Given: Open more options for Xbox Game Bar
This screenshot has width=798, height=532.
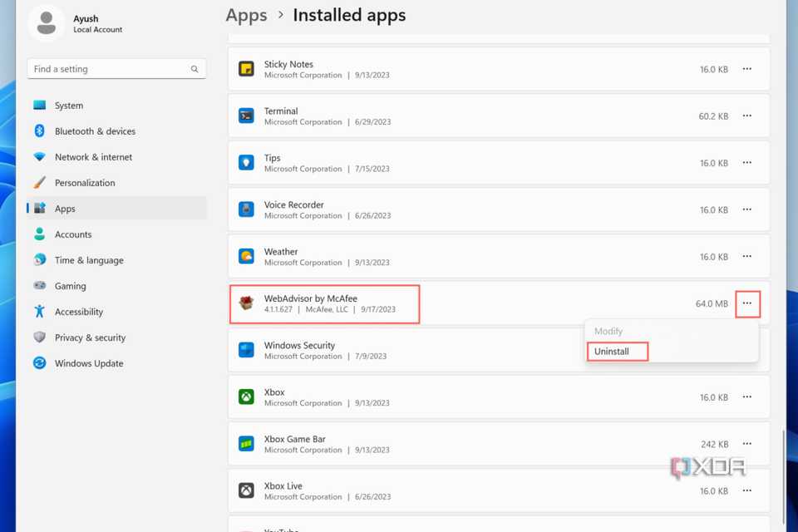Looking at the screenshot, I should pos(746,443).
